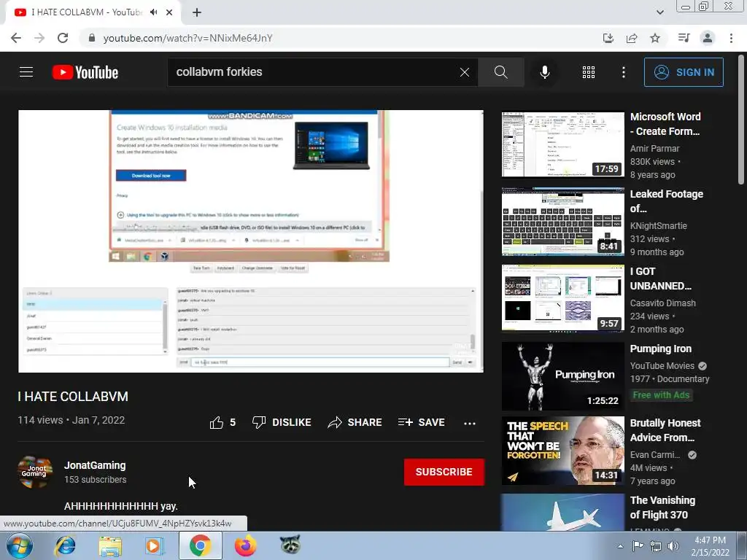Click the tray volume speaker icon
Viewport: 747px width, 560px height.
(x=673, y=546)
